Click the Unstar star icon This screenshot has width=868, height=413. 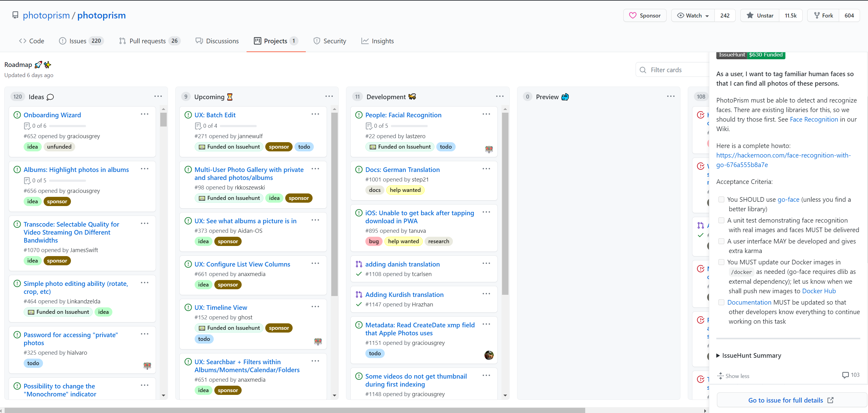tap(750, 15)
